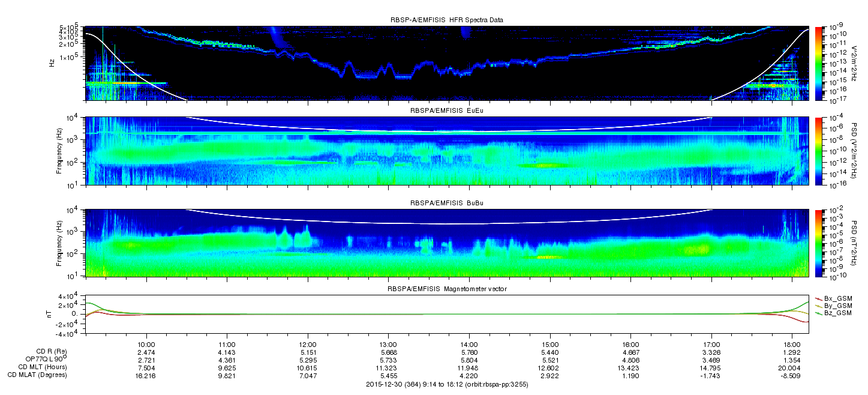Select the RBSPA/EMFISIS EuEu plot title

[446, 111]
